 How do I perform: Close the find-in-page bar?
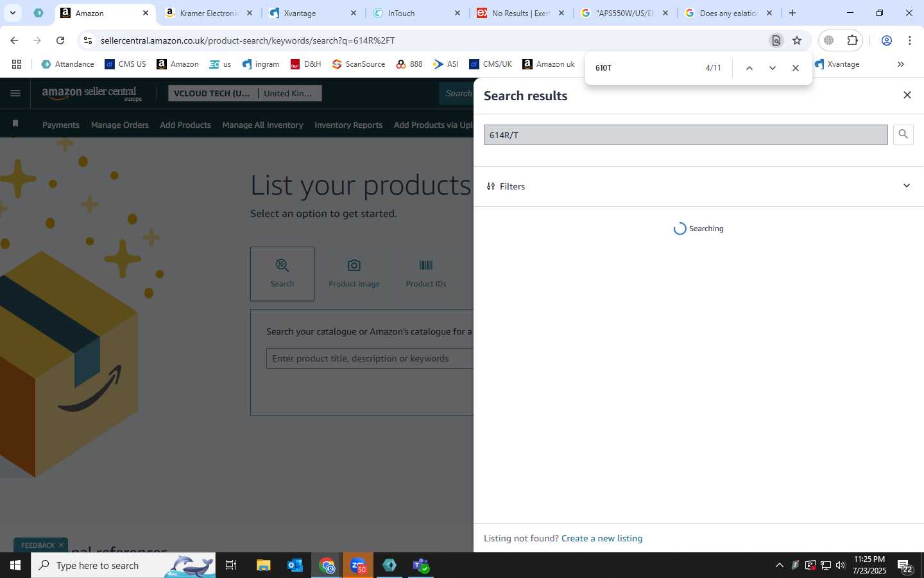pos(795,68)
